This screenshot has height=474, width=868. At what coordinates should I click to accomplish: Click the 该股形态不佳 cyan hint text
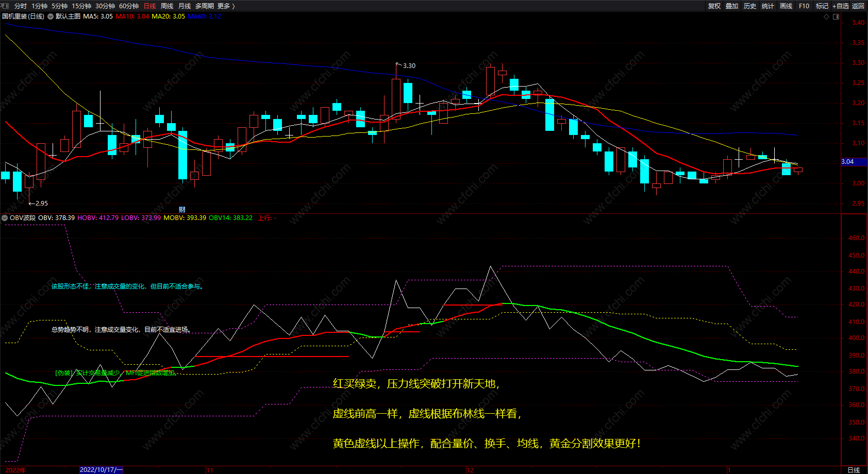coord(128,286)
